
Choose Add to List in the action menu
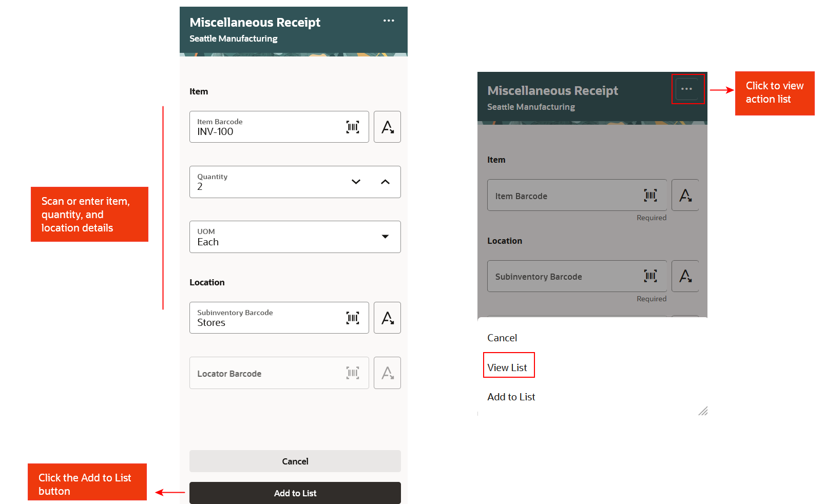pos(511,397)
